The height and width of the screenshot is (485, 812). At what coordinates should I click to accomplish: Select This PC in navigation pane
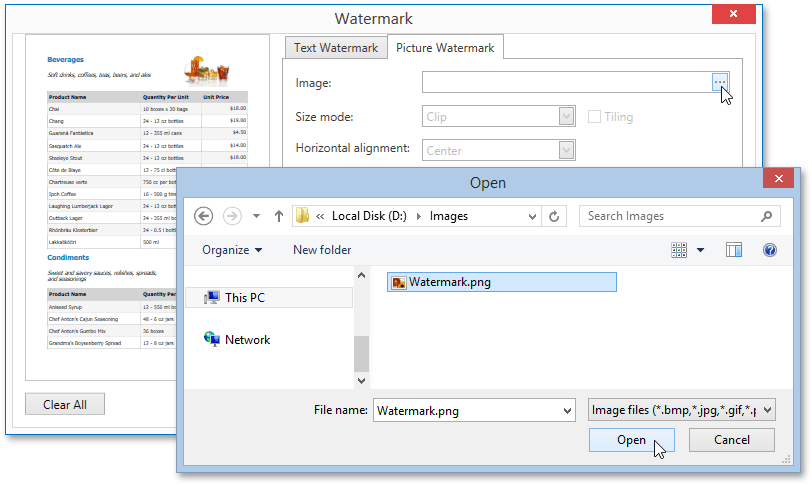click(x=268, y=298)
